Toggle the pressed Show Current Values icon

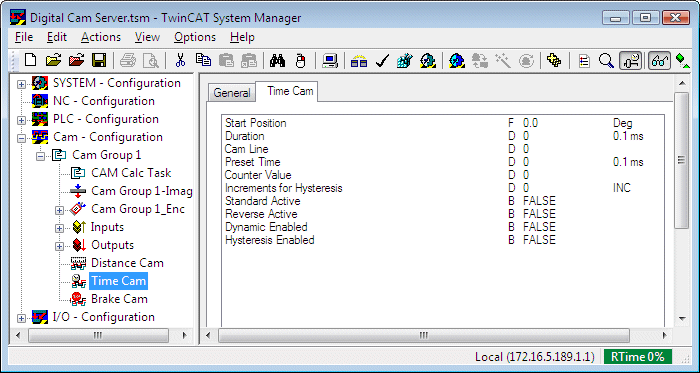click(x=631, y=60)
